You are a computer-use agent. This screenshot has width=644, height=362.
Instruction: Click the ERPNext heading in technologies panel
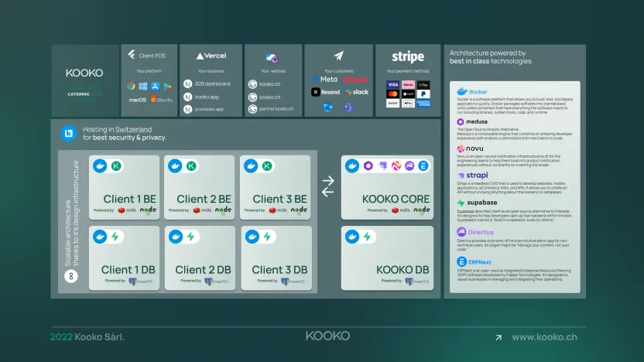coord(474,262)
